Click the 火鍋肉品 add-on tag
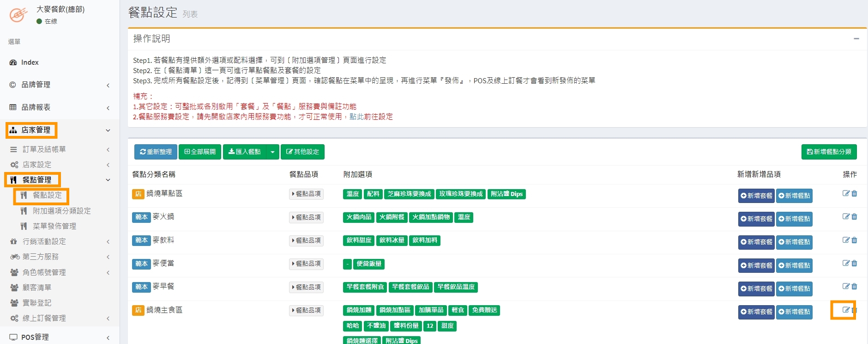 tap(359, 217)
